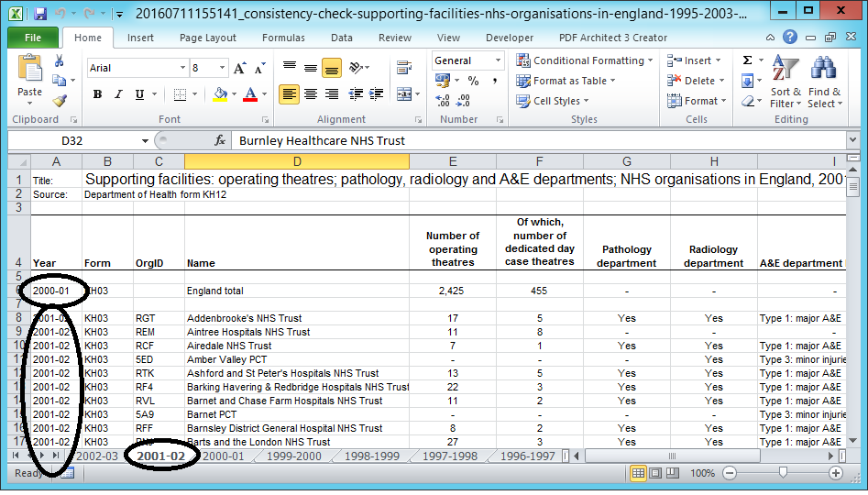Toggle align text right
868x495 pixels.
(x=332, y=94)
